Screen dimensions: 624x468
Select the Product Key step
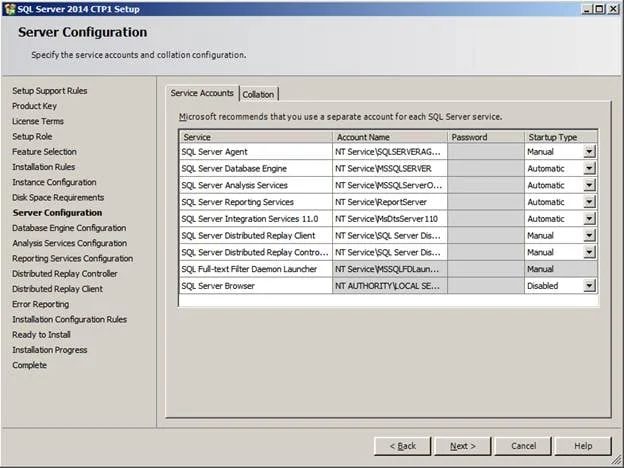[34, 106]
